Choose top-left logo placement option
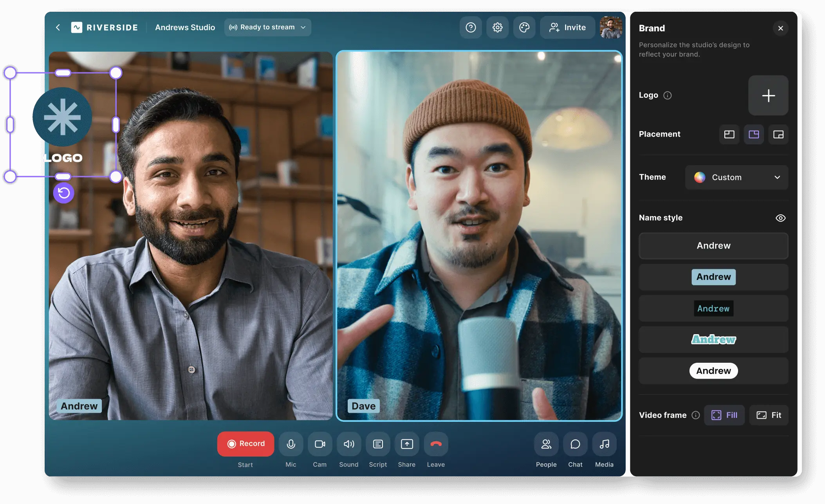The image size is (825, 504). click(729, 135)
